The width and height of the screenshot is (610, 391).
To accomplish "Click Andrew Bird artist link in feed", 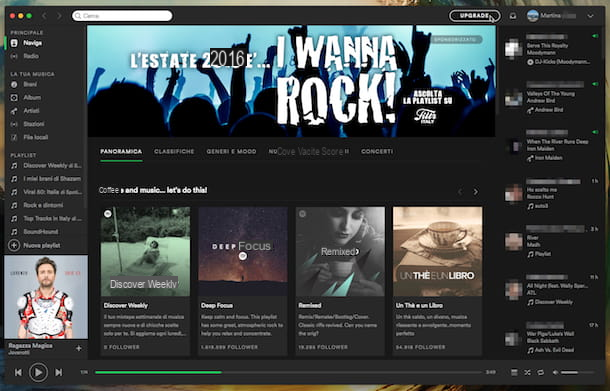I will 549,110.
